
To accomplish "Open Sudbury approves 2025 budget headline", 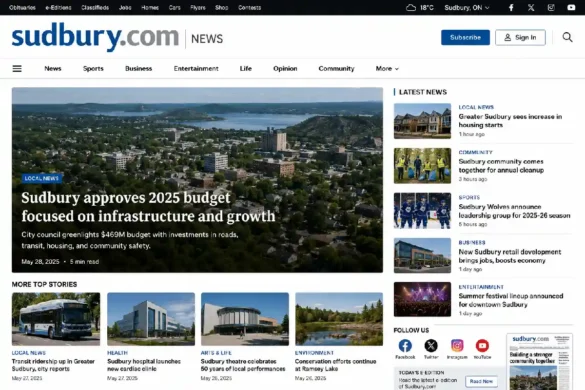I will point(148,207).
